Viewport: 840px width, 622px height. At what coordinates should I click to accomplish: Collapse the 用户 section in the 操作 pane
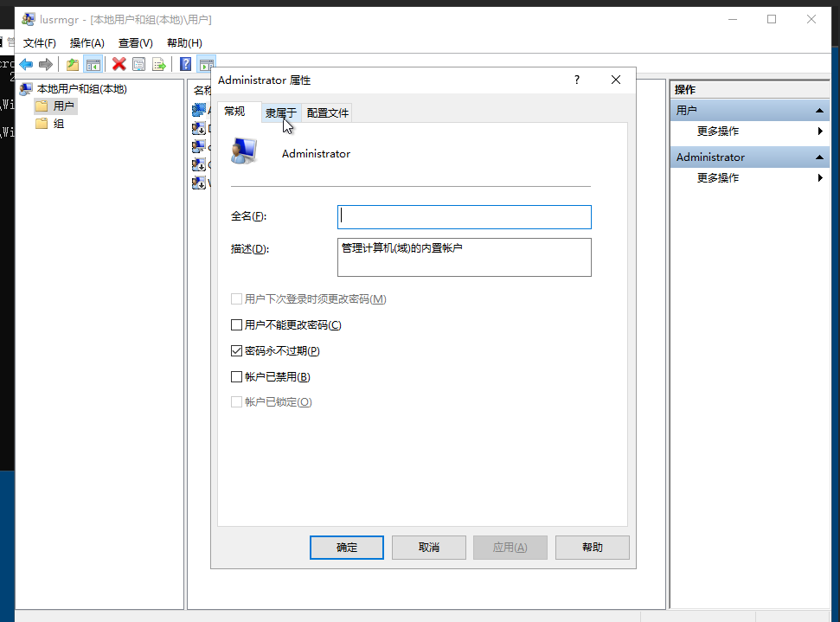pos(819,111)
